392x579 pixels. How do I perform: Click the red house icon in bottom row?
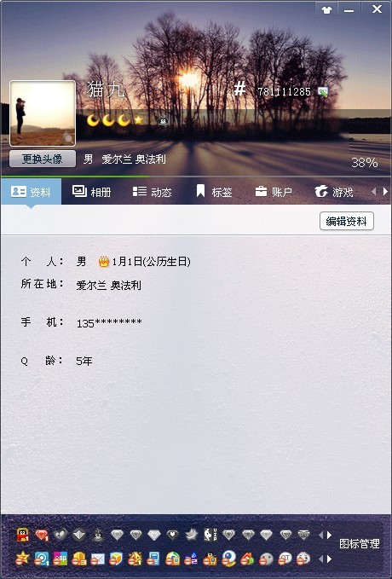pos(247,559)
